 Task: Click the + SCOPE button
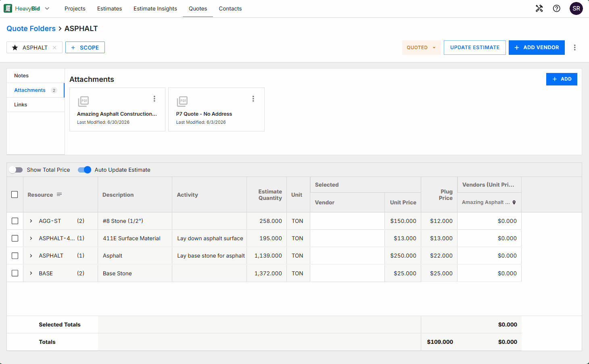pos(85,48)
